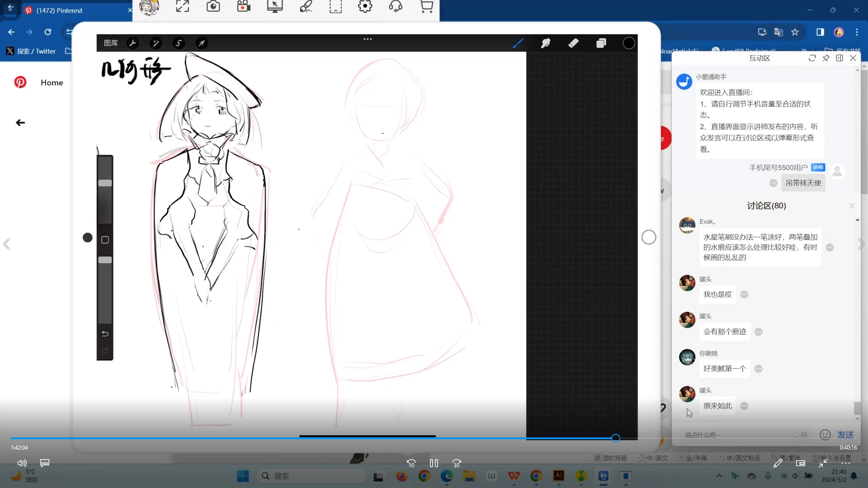Viewport: 868px width, 488px height.
Task: Skip forward 30 seconds
Action: (456, 463)
